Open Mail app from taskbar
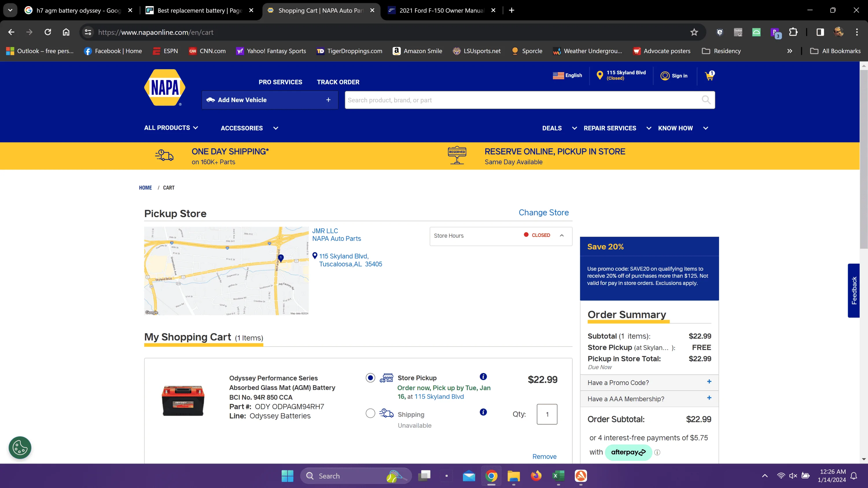The width and height of the screenshot is (868, 488). click(469, 476)
